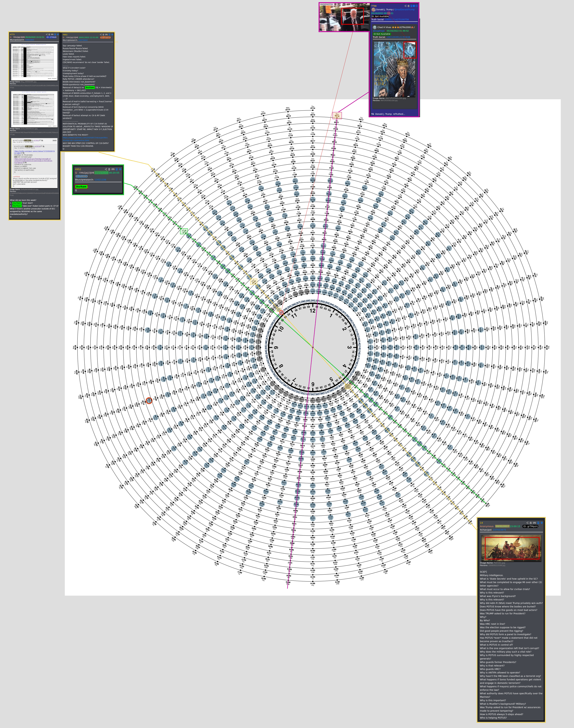Click 'TT98' card title
The image size is (574, 728).
(374, 6)
